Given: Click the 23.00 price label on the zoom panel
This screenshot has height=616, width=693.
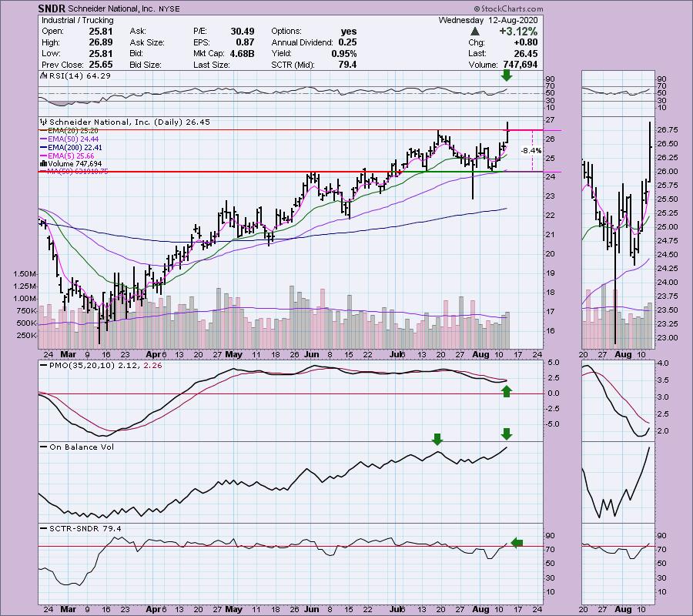Looking at the screenshot, I should (668, 337).
